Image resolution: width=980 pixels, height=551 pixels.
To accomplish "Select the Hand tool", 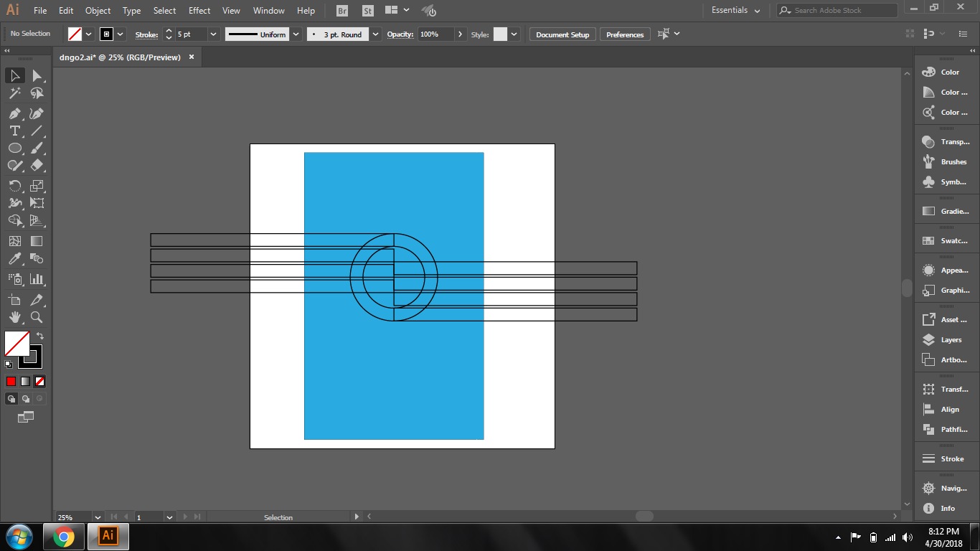I will 15,317.
